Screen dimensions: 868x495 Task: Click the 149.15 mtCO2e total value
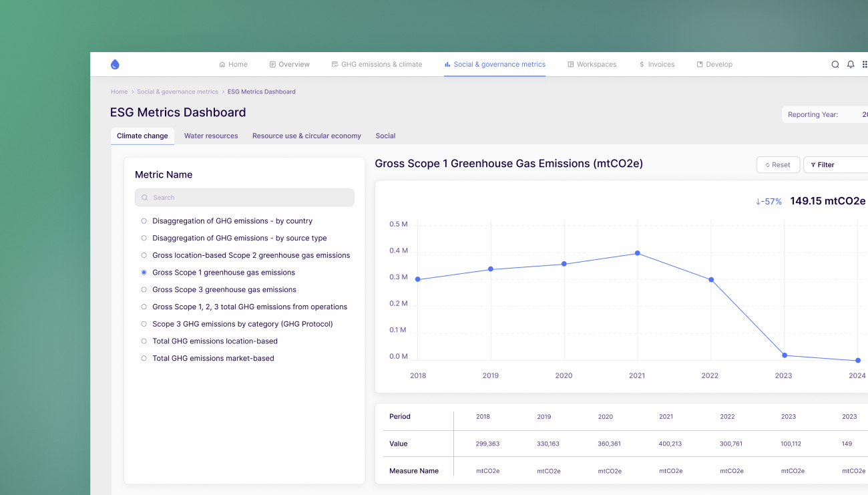[828, 201]
